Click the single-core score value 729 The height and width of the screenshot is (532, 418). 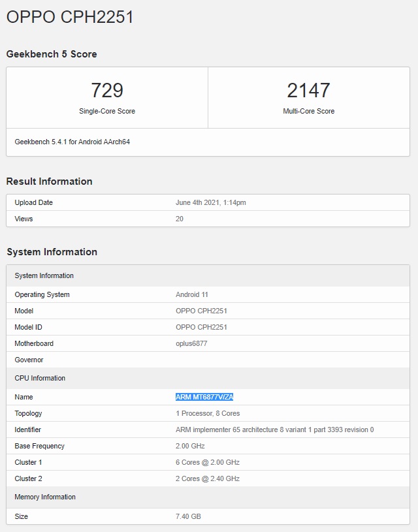(107, 90)
